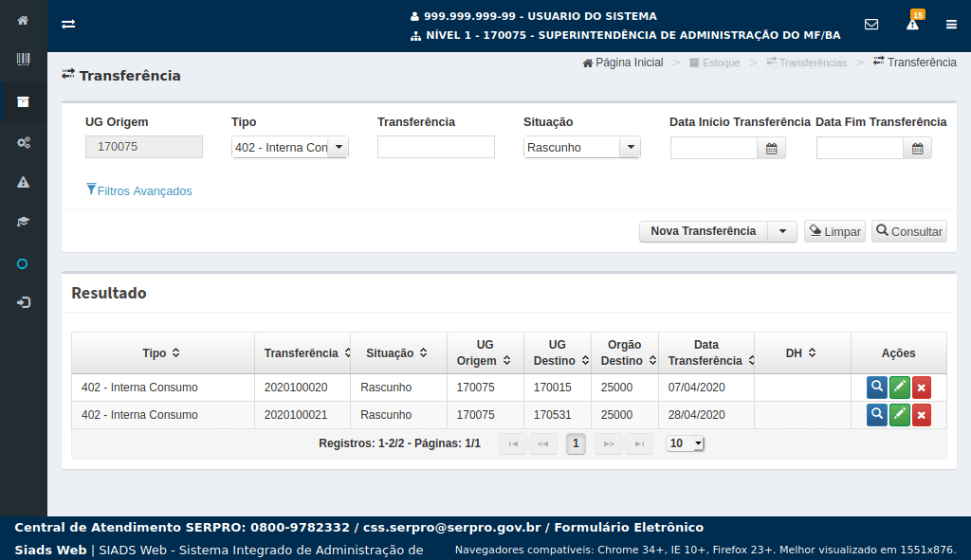
Task: Open alerts bell with 15 badge
Action: (x=913, y=23)
